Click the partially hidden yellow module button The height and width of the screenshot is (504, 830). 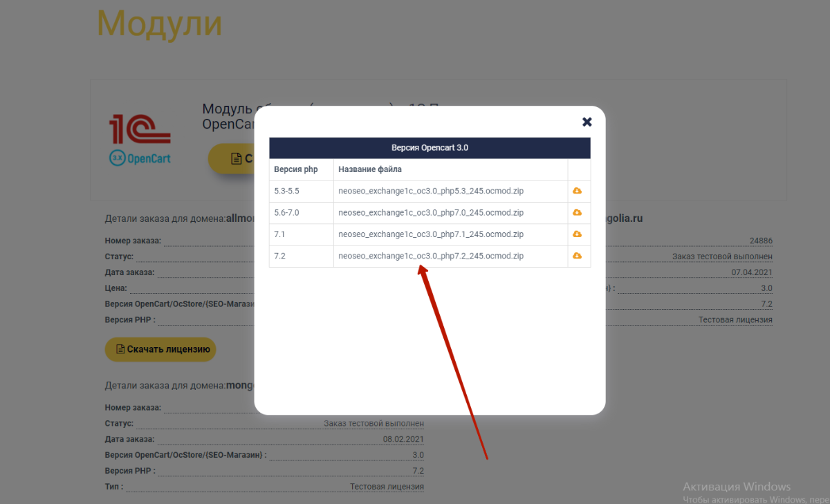[x=231, y=159]
